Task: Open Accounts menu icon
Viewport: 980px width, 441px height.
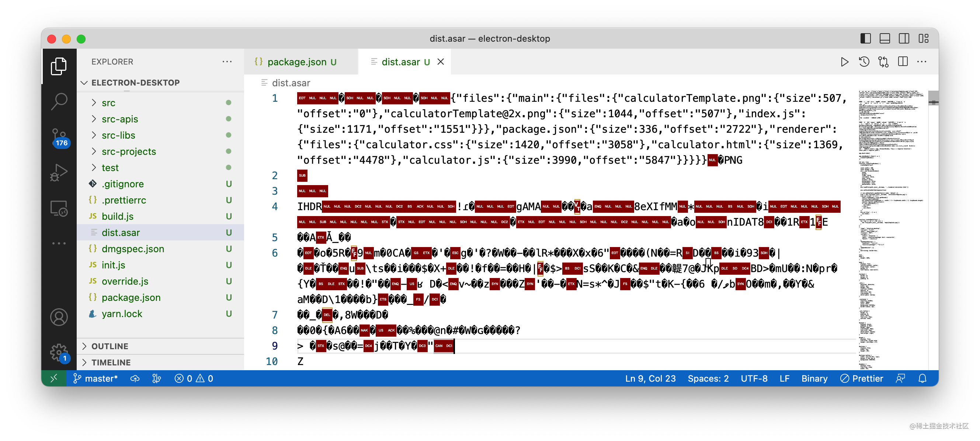Action: [x=59, y=317]
